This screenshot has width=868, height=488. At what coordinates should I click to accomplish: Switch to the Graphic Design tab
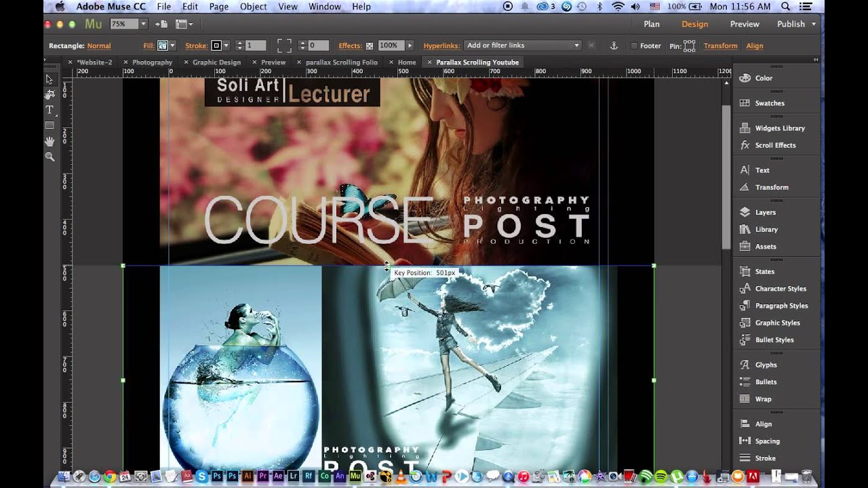pyautogui.click(x=216, y=62)
